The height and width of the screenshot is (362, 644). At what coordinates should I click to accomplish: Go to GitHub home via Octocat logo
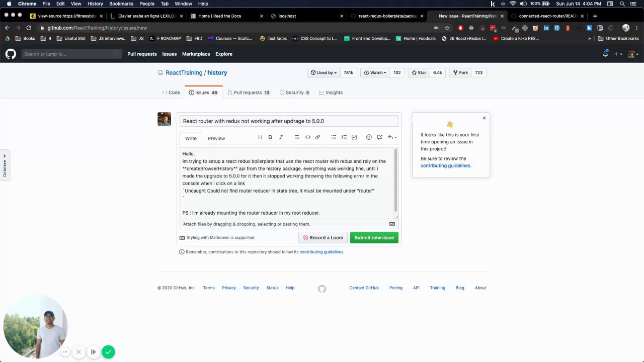tap(11, 54)
